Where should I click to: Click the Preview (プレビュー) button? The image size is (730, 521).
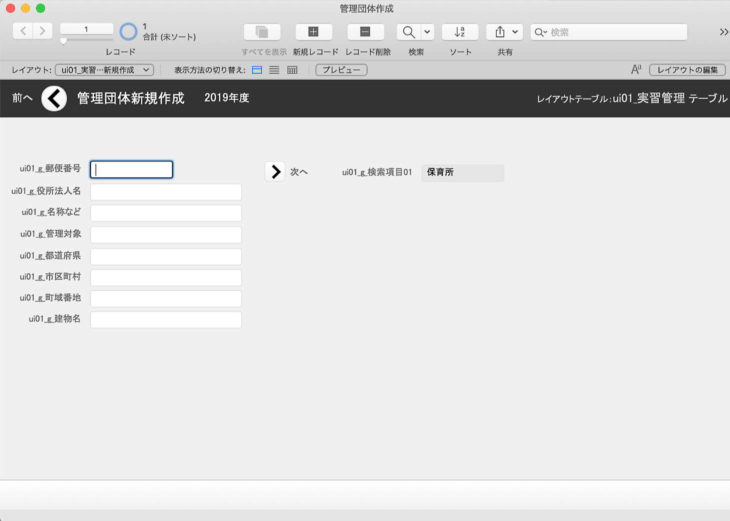coord(341,70)
